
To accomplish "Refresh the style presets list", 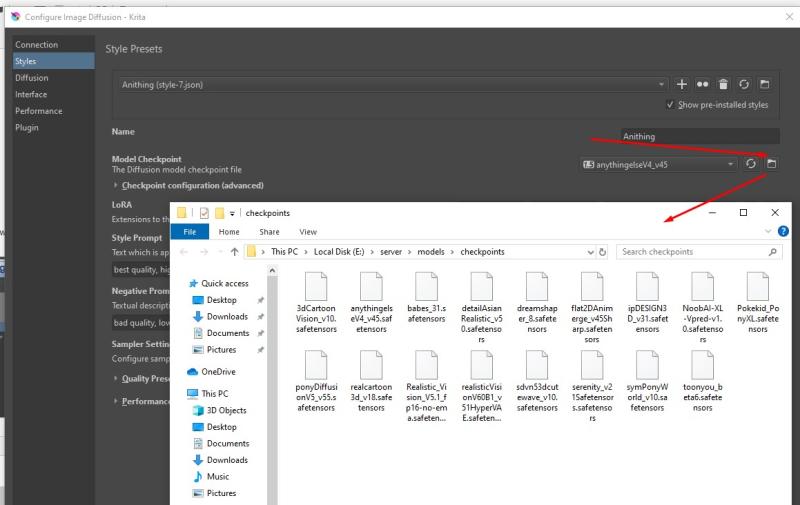I will (744, 84).
